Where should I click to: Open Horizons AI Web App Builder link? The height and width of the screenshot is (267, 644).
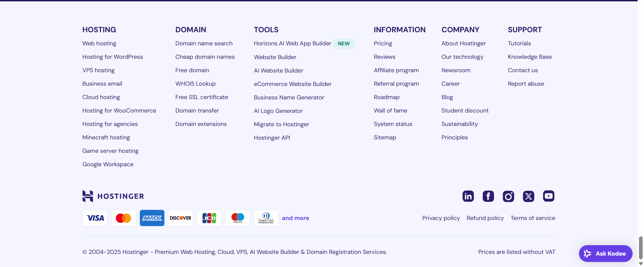pyautogui.click(x=292, y=43)
